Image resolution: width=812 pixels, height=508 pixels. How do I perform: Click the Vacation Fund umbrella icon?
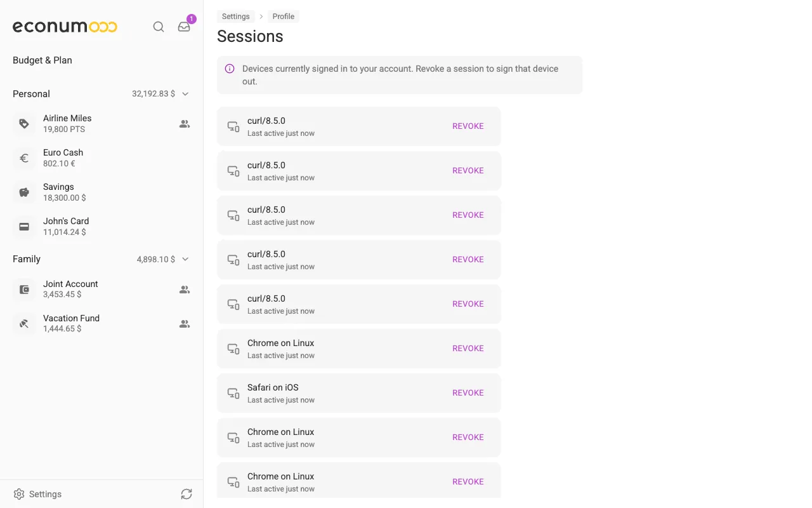[x=24, y=324]
